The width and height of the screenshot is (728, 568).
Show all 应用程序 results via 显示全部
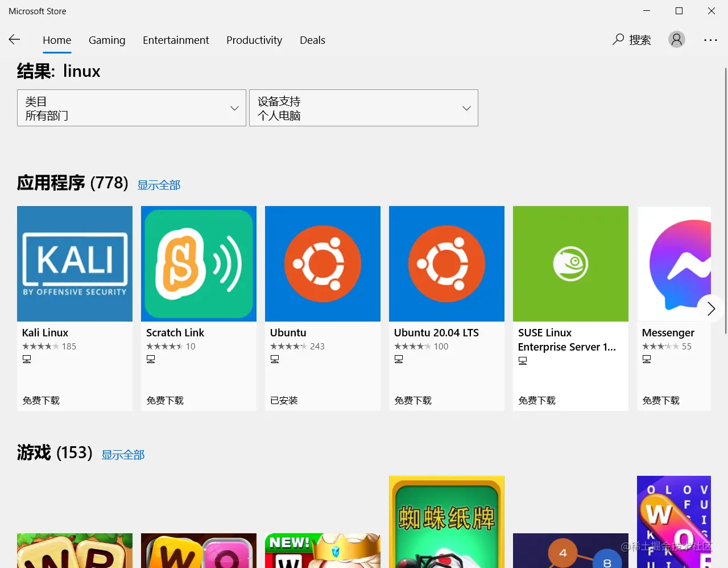click(159, 185)
